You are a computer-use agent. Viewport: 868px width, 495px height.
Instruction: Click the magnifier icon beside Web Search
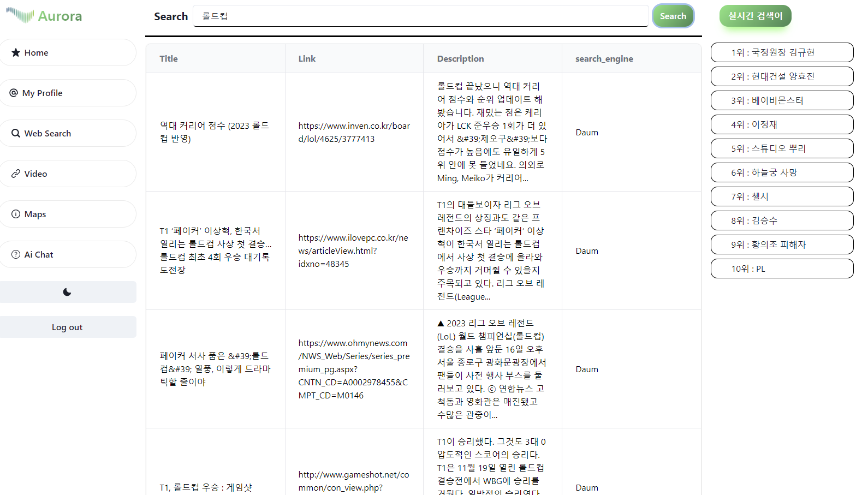pos(16,133)
